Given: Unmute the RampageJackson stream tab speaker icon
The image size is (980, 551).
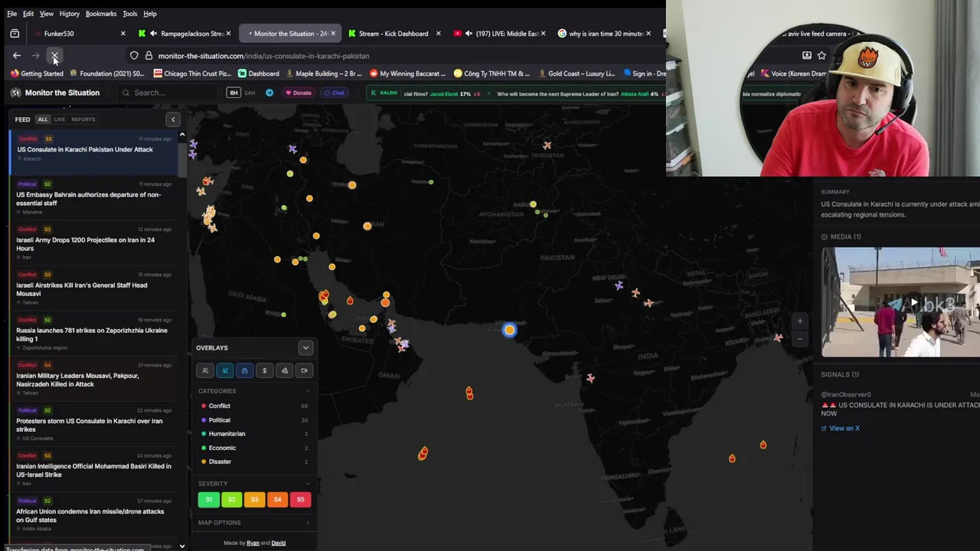Looking at the screenshot, I should coord(153,34).
